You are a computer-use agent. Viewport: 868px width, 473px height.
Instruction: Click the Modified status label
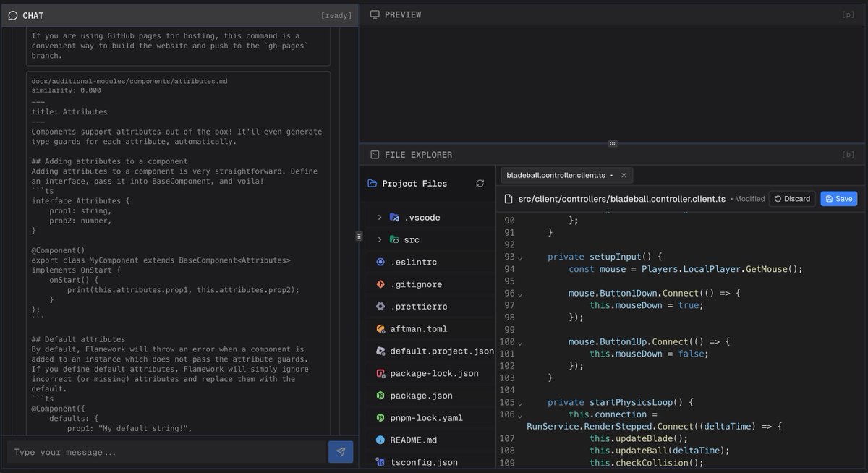coord(747,199)
